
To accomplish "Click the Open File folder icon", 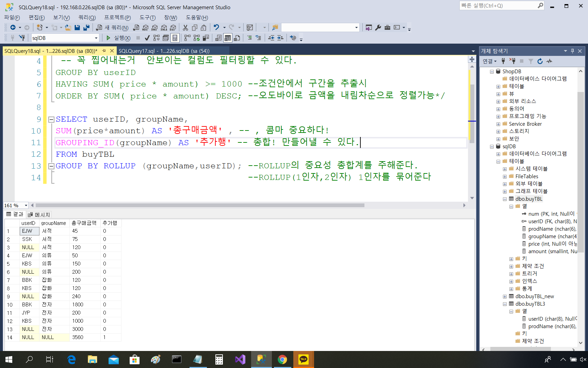I will pos(68,28).
